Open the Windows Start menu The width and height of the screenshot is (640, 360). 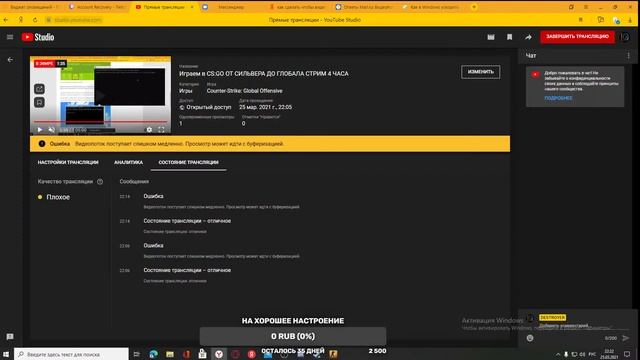[6, 354]
